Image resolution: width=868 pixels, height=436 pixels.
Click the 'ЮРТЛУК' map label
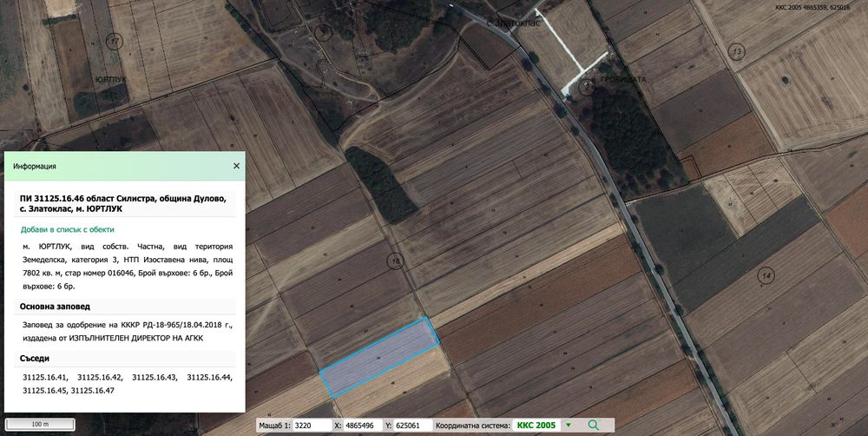coord(111,80)
